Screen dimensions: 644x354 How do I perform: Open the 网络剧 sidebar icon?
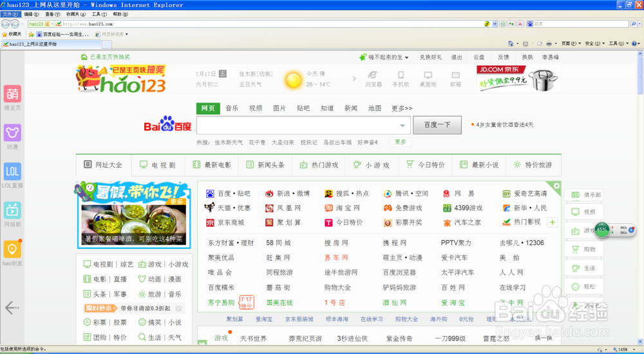click(12, 210)
